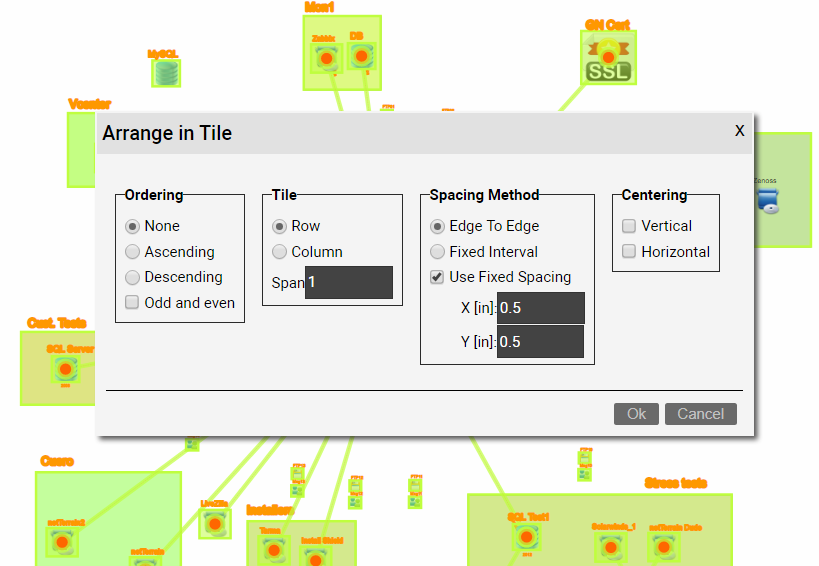Select Column tile option
The width and height of the screenshot is (819, 566).
click(x=279, y=252)
